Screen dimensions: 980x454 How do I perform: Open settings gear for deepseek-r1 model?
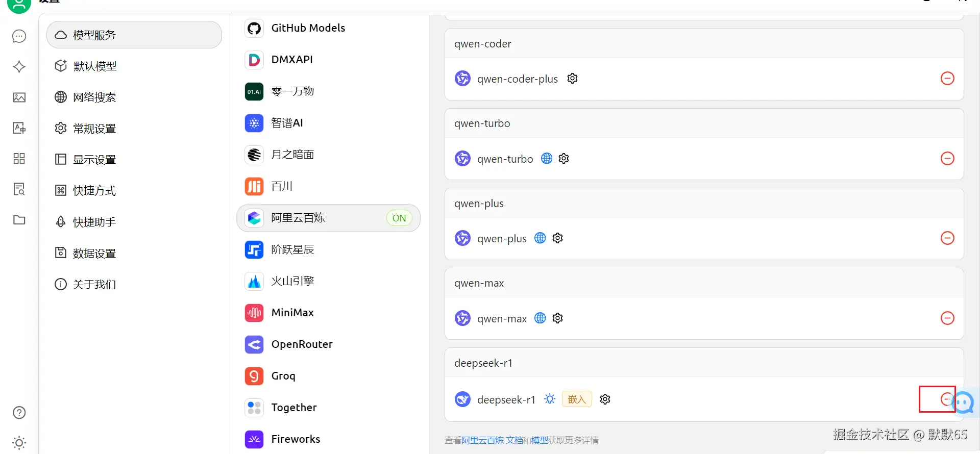pos(605,399)
